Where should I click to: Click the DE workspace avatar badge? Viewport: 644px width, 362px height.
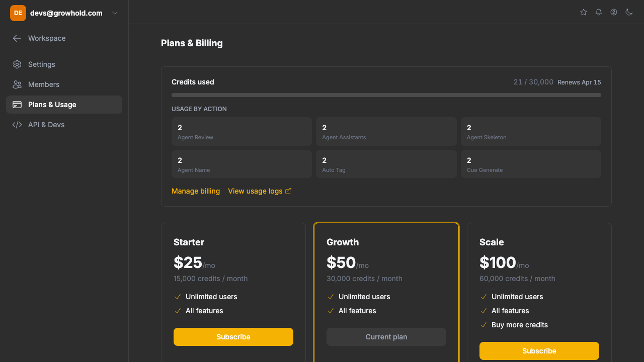(x=18, y=13)
